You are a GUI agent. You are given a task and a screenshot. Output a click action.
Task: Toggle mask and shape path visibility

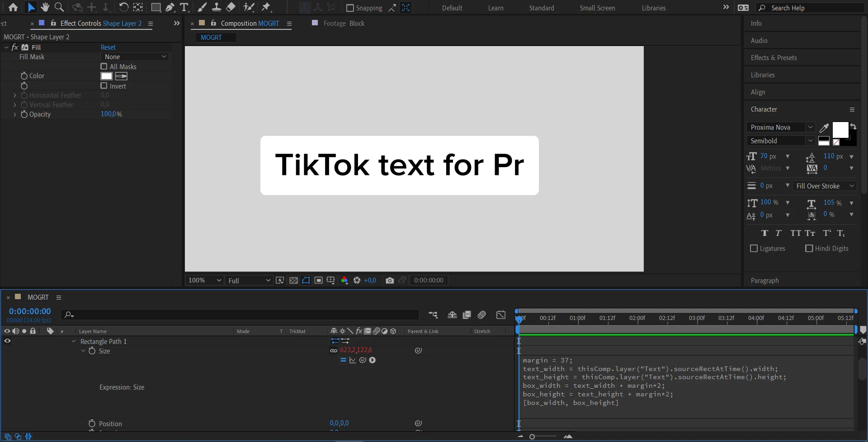306,281
